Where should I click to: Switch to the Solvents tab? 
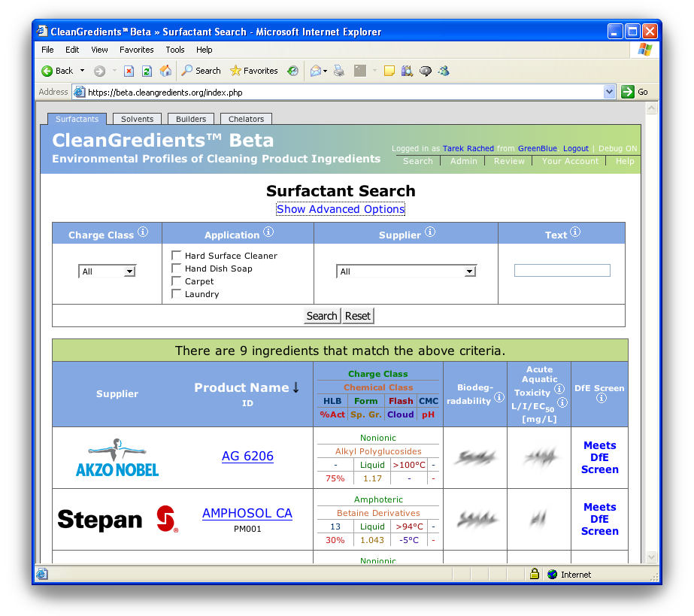tap(137, 119)
